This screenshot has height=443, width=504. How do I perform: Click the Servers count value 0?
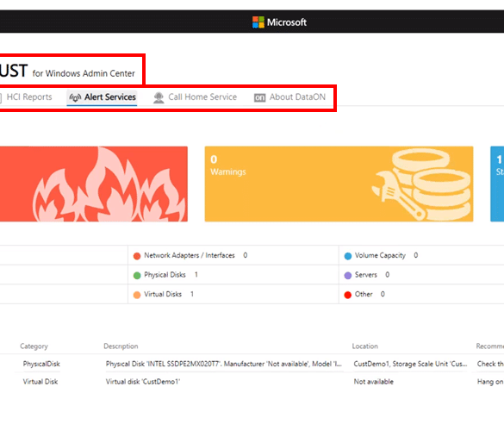pos(388,275)
